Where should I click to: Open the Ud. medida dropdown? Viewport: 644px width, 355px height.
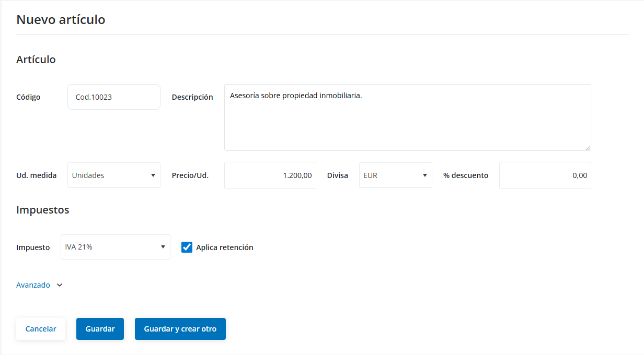click(x=114, y=175)
